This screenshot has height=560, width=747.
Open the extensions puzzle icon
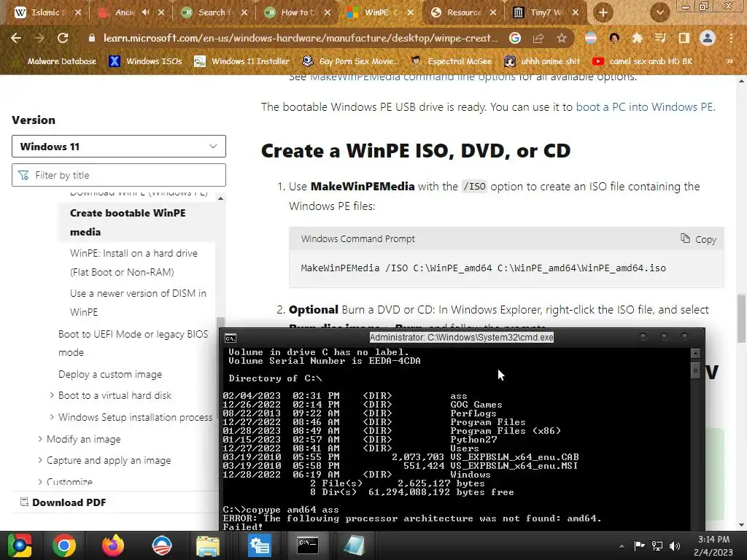637,38
